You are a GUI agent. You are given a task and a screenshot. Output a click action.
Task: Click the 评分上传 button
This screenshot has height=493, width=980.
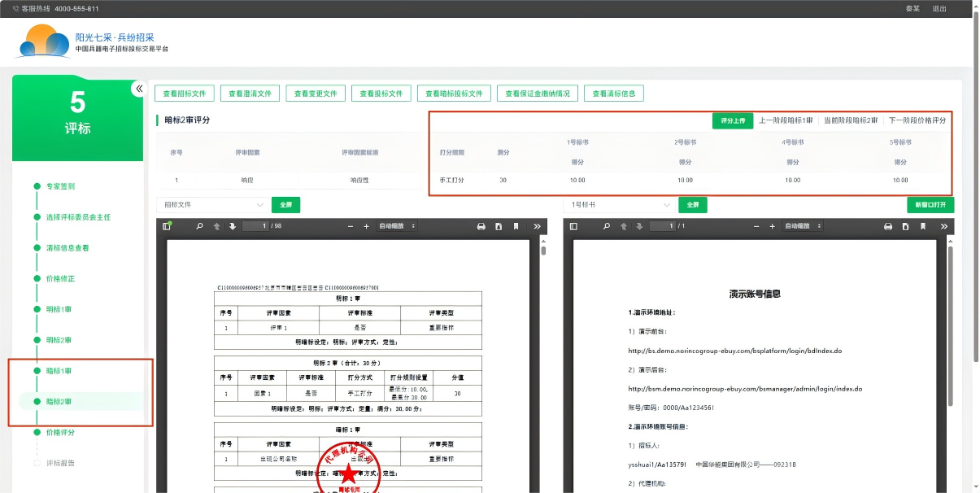tap(733, 120)
